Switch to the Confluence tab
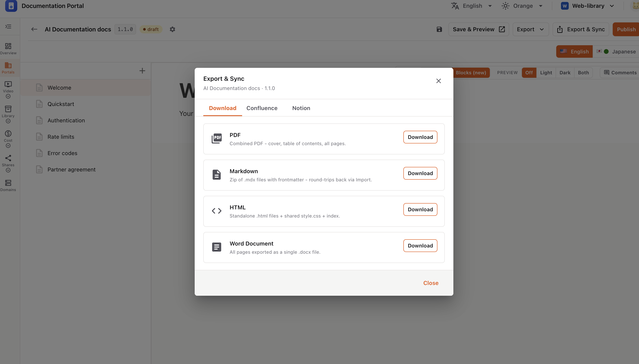 point(262,108)
